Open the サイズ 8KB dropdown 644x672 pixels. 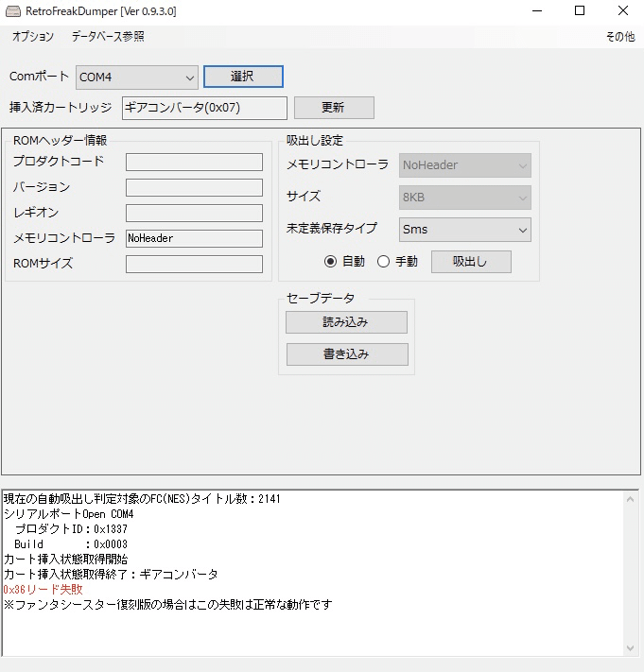tap(464, 198)
